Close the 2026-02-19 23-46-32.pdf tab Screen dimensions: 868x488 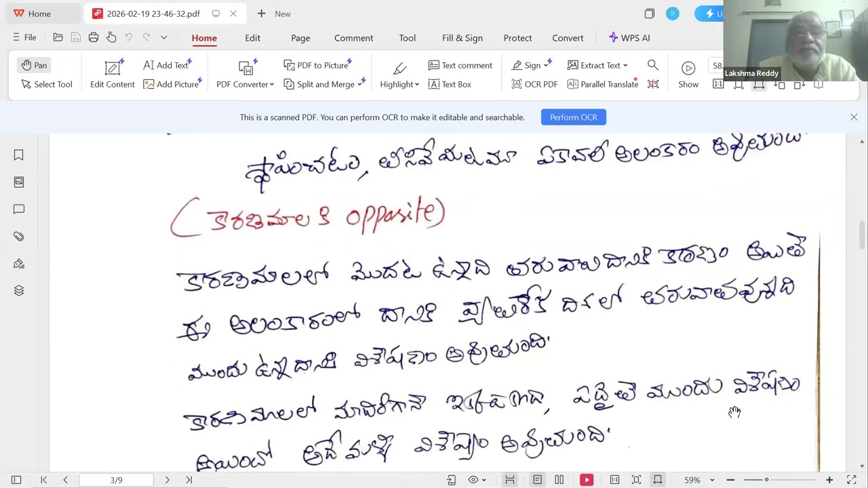pos(233,14)
